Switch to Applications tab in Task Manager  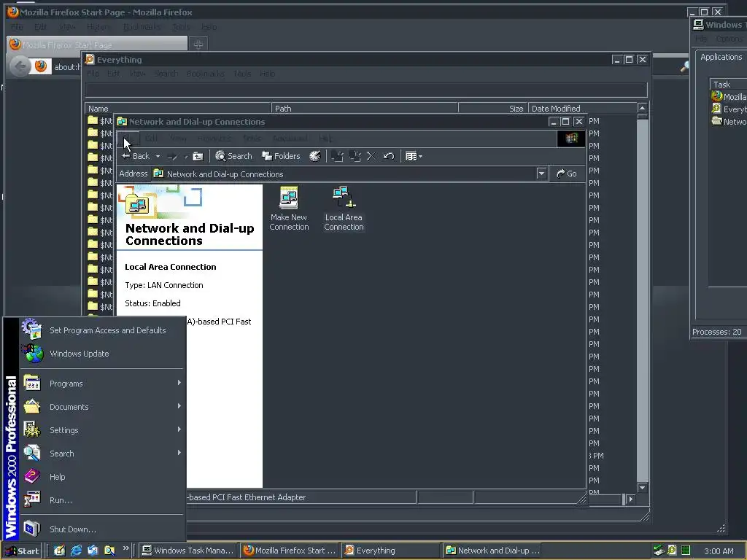click(721, 57)
